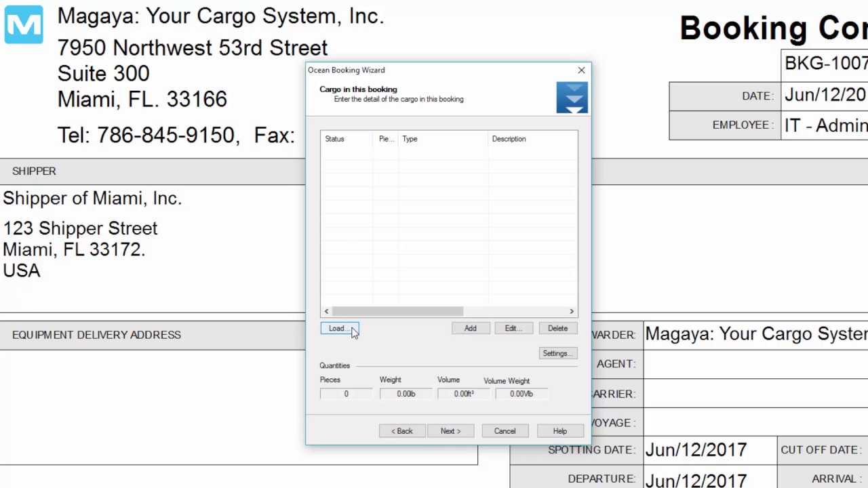This screenshot has width=868, height=488.
Task: Go back to the previous wizard step
Action: pos(401,431)
